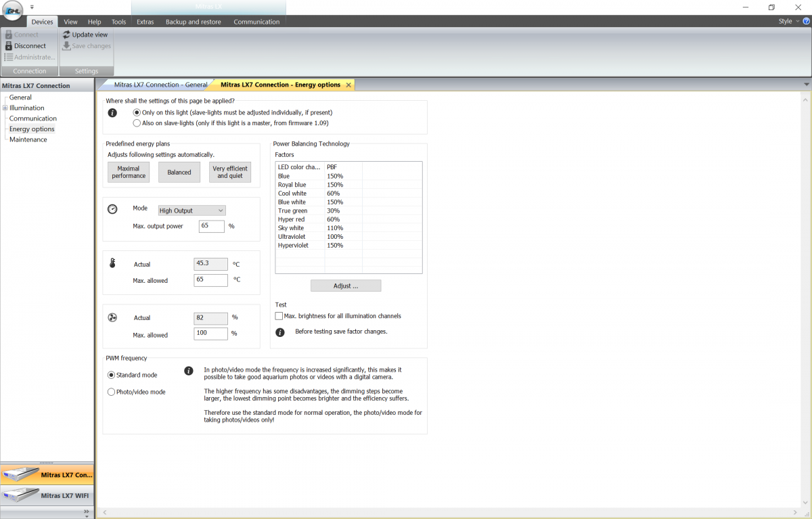Screen dimensions: 812x519
Task: Click the fan speed icon
Action: click(113, 317)
